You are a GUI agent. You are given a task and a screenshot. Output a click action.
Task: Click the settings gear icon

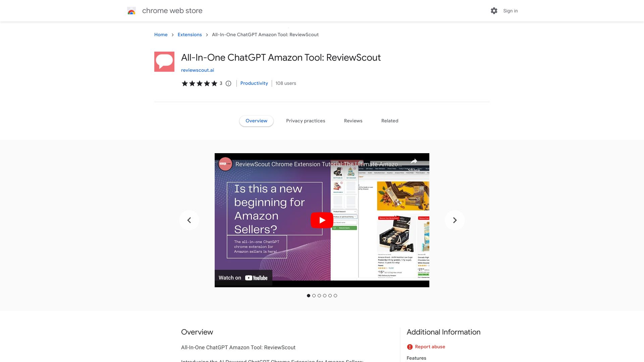pos(494,11)
